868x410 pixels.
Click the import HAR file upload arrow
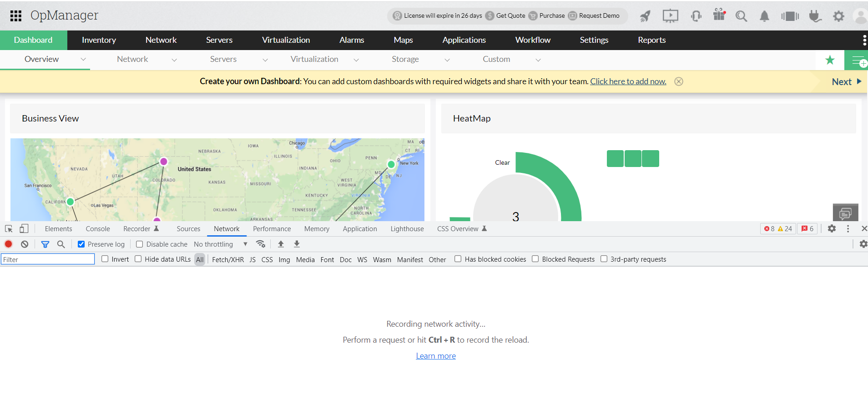(x=281, y=244)
